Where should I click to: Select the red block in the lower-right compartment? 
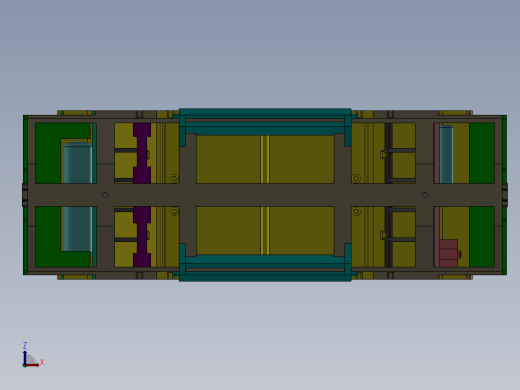click(449, 253)
